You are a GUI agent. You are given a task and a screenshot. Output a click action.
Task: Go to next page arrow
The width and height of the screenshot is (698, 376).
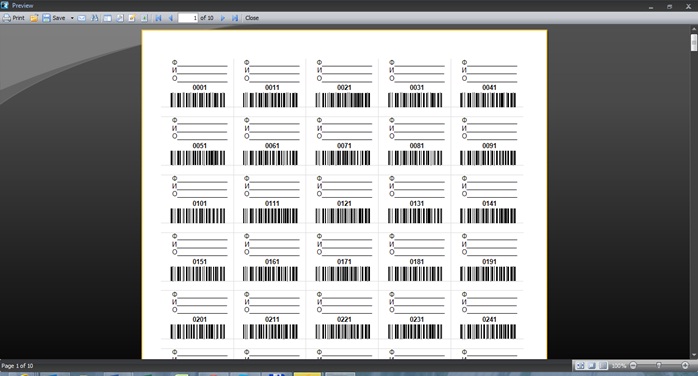point(223,18)
